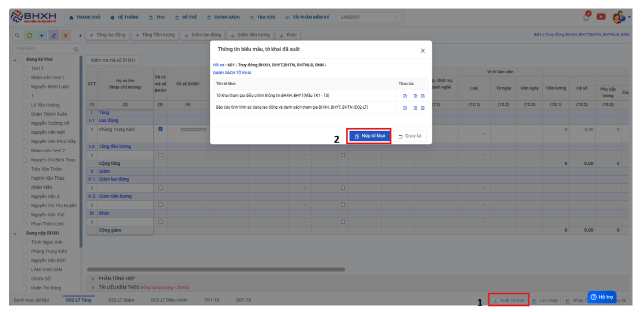Image resolution: width=644 pixels, height=312 pixels.
Task: Click the notification bell icon
Action: click(587, 17)
